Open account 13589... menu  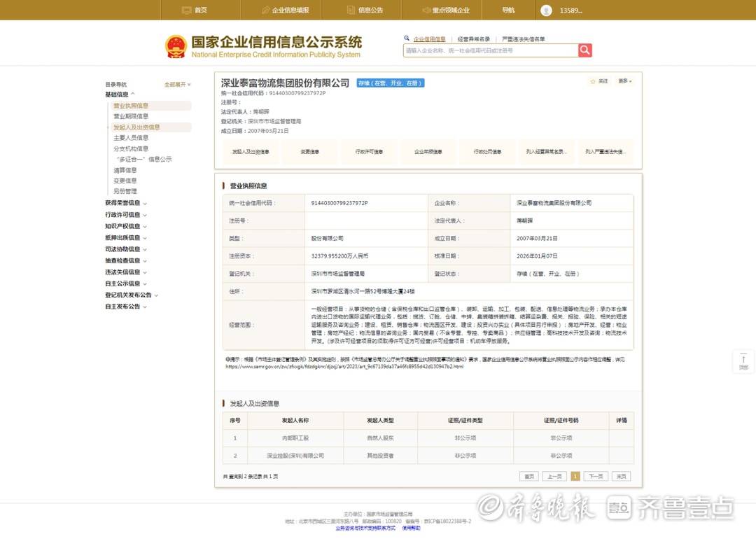571,10
